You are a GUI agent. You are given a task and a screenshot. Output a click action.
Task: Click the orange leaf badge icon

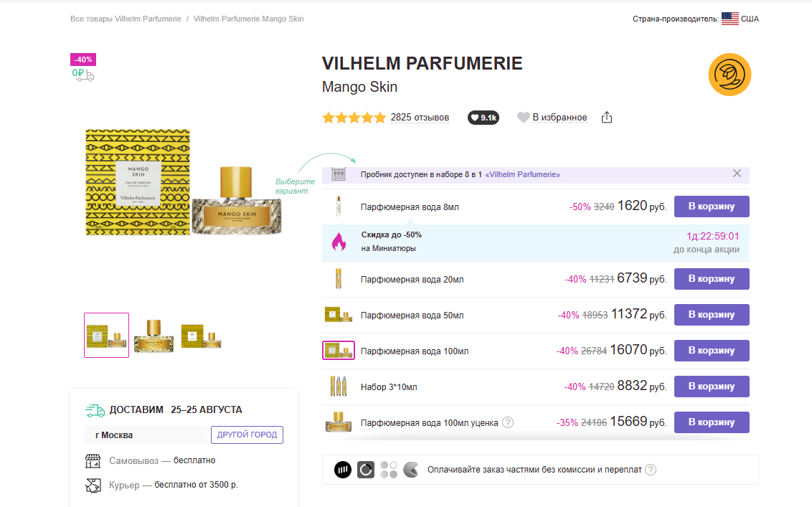[730, 75]
